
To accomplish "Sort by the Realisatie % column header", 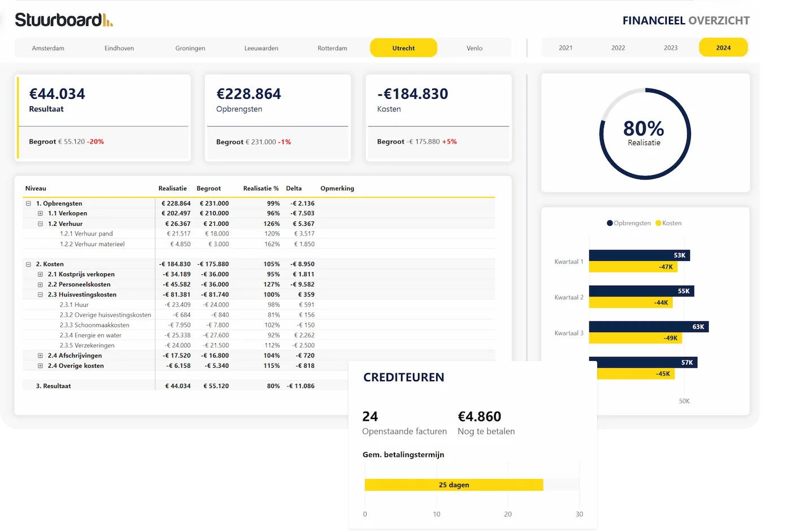I will (260, 188).
